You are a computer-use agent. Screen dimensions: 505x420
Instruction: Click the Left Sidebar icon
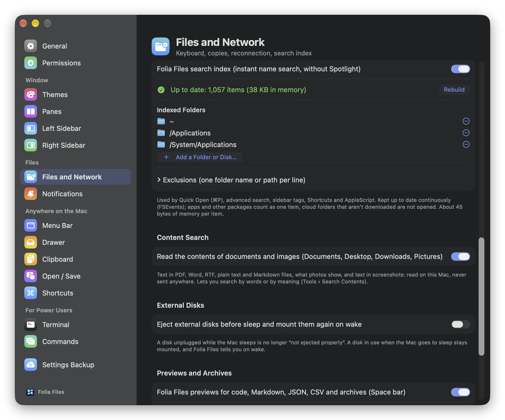(x=31, y=128)
